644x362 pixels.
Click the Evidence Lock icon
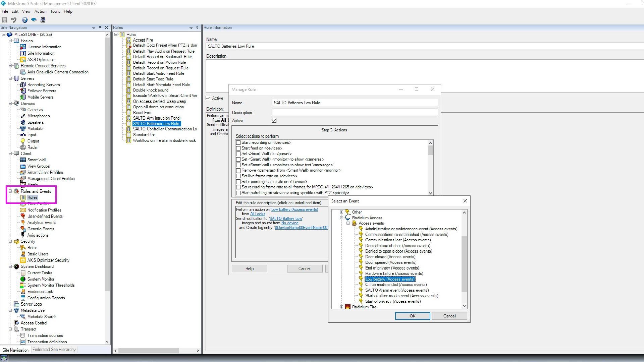23,292
